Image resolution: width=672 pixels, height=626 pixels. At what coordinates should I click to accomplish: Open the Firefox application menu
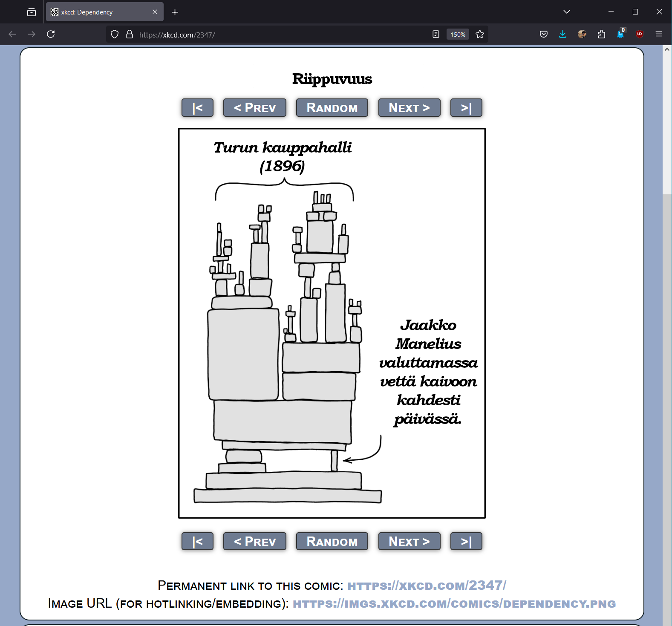click(x=659, y=34)
